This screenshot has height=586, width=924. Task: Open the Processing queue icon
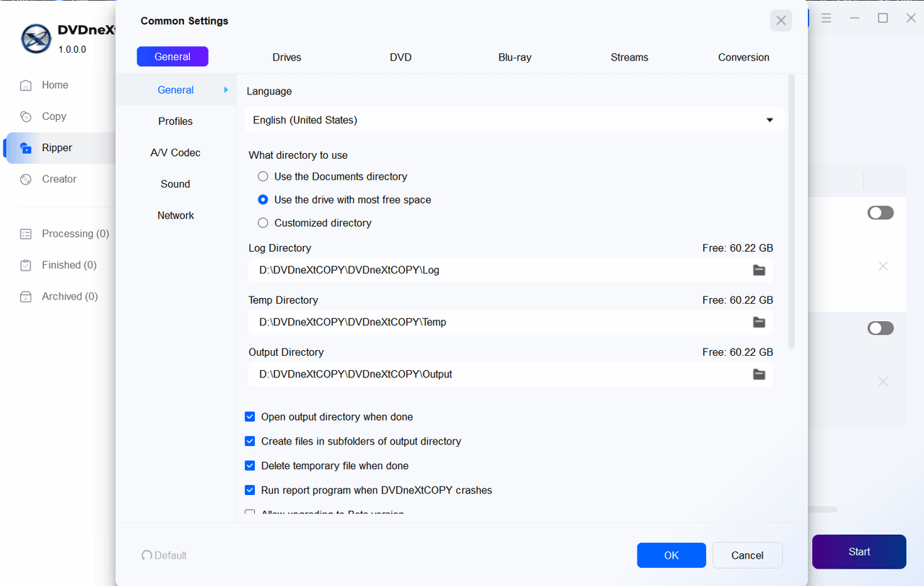[x=26, y=234]
